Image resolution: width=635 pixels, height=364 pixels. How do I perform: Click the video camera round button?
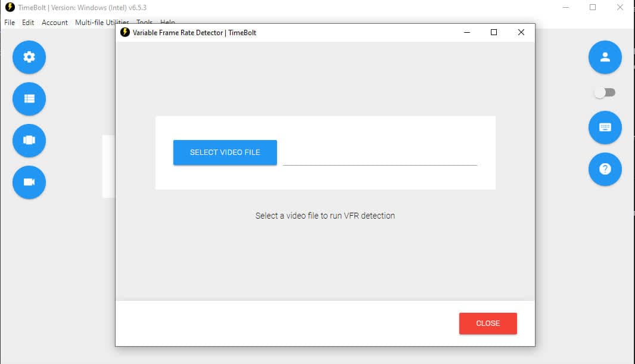pos(29,182)
